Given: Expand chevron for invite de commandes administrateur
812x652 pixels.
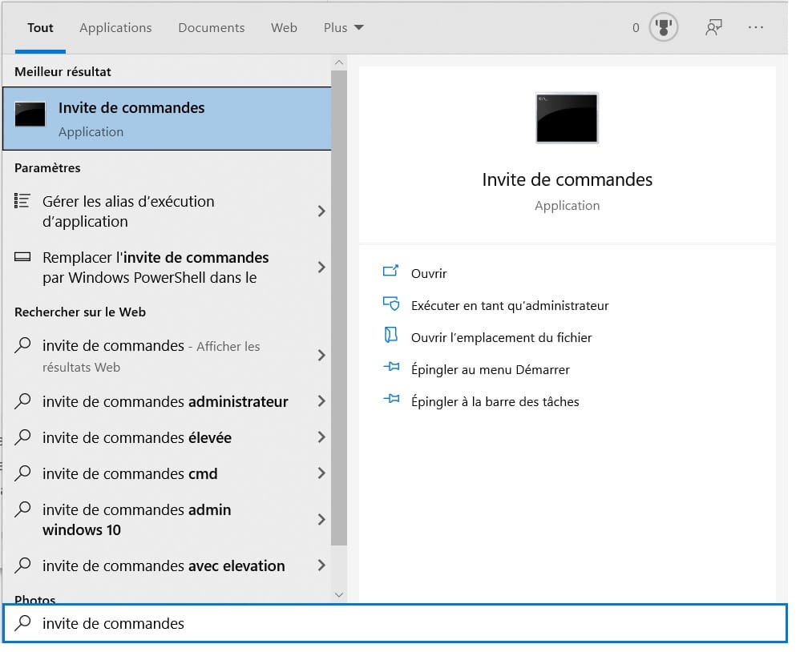Looking at the screenshot, I should pyautogui.click(x=321, y=401).
